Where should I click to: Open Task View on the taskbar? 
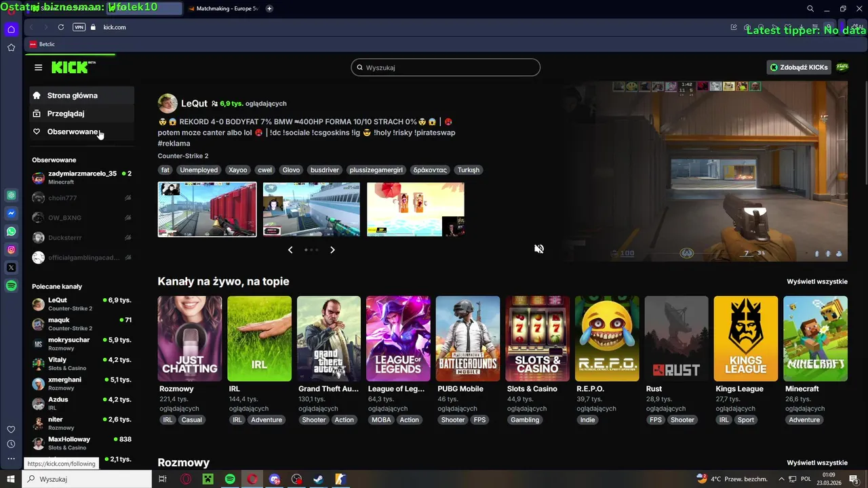[x=163, y=479]
